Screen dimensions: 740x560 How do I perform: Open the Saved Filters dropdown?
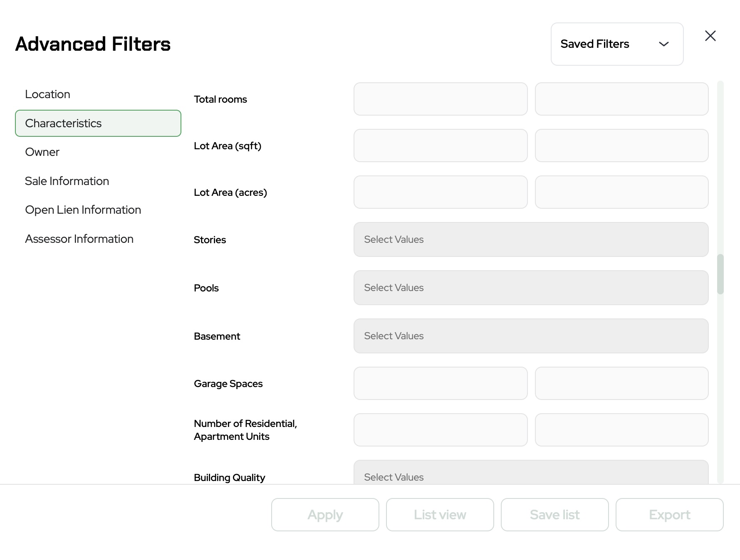617,44
